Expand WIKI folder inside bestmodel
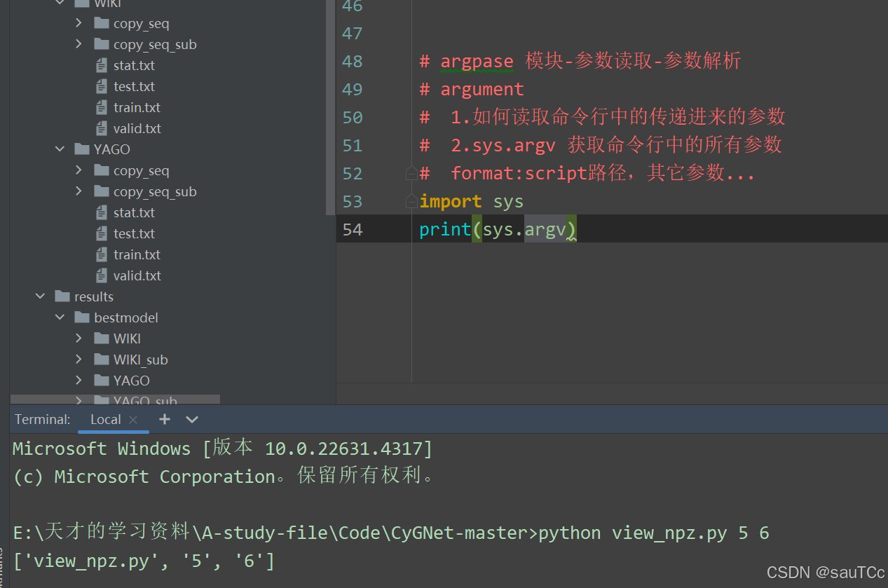Viewport: 888px width, 588px height. point(79,339)
